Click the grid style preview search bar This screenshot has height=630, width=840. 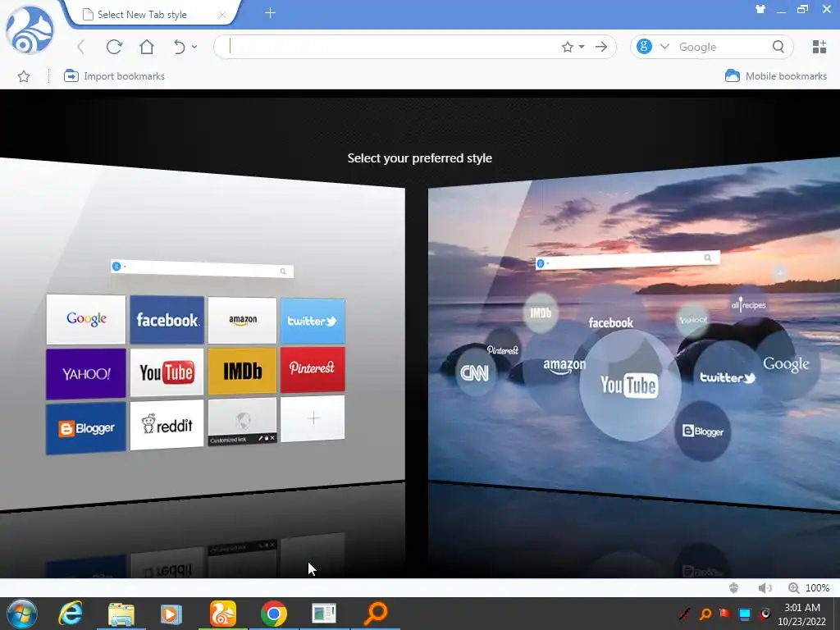tap(202, 269)
